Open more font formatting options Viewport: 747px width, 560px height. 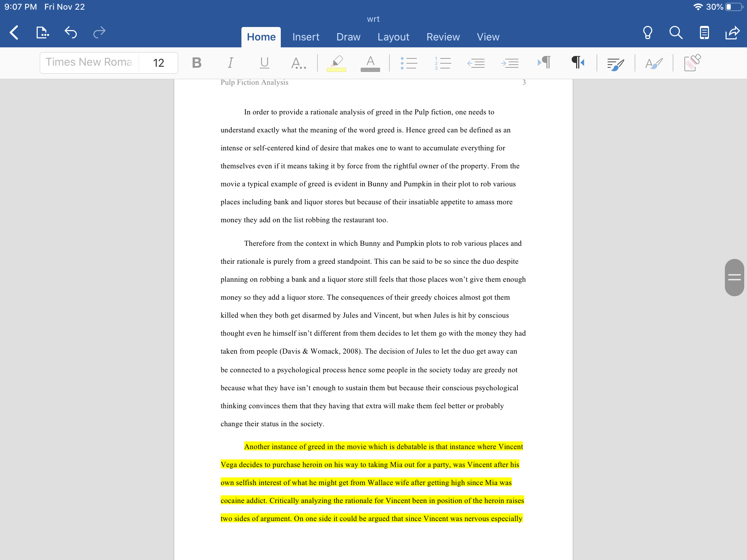tap(298, 63)
